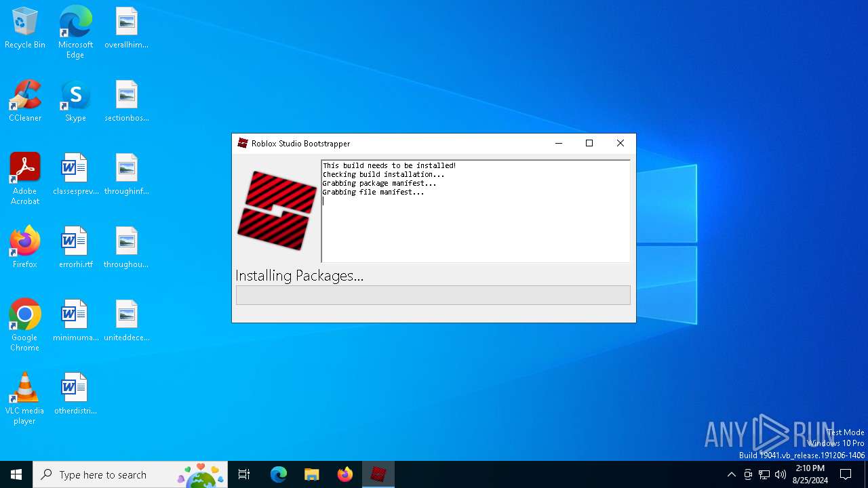Select the otherdistri Word document icon

click(75, 394)
